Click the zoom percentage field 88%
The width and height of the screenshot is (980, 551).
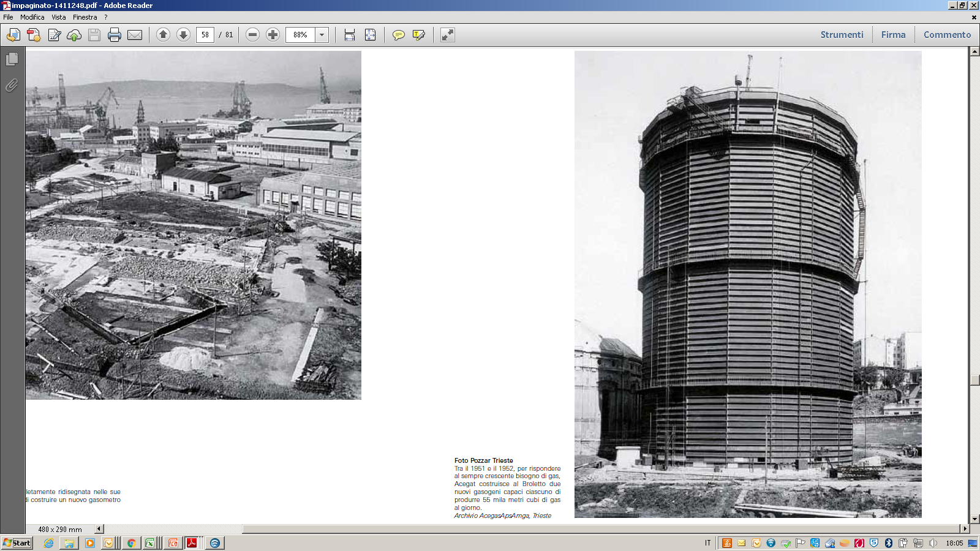[300, 35]
